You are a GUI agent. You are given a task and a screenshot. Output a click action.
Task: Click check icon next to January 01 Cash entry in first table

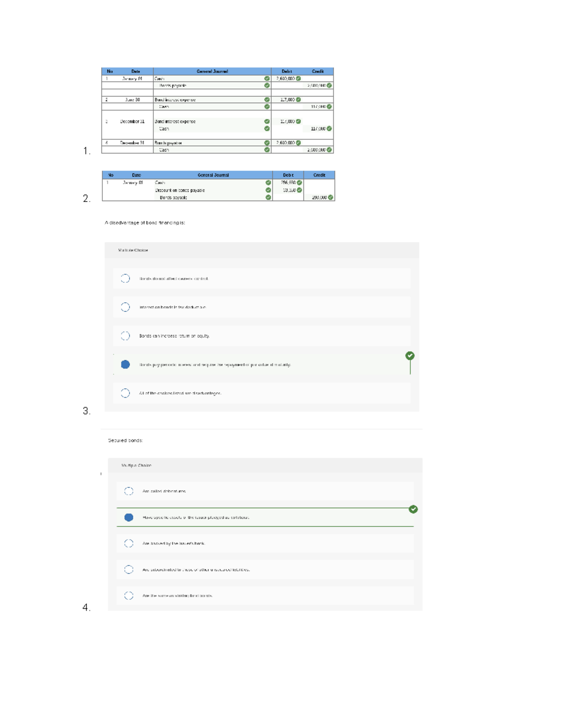(267, 79)
